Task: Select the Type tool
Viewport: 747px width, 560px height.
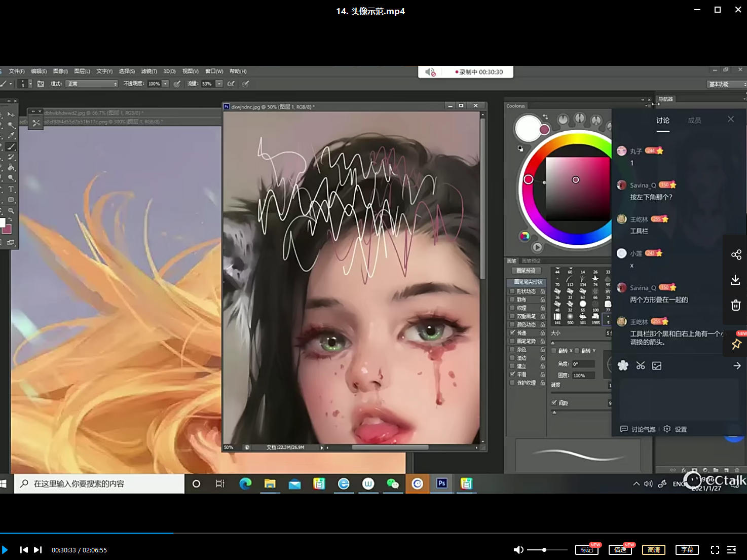Action: tap(11, 189)
